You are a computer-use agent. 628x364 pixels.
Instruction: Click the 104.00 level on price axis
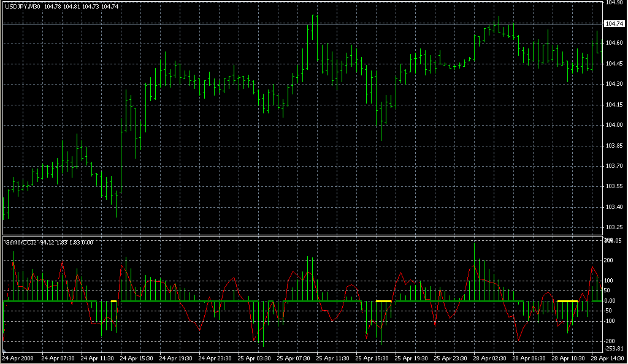coord(613,125)
